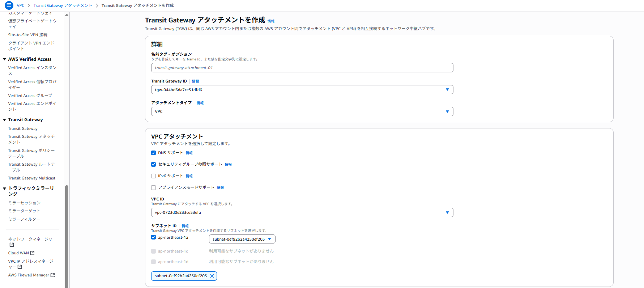Open 情報 link beside DNS サポート
The width and height of the screenshot is (644, 288).
(x=189, y=153)
